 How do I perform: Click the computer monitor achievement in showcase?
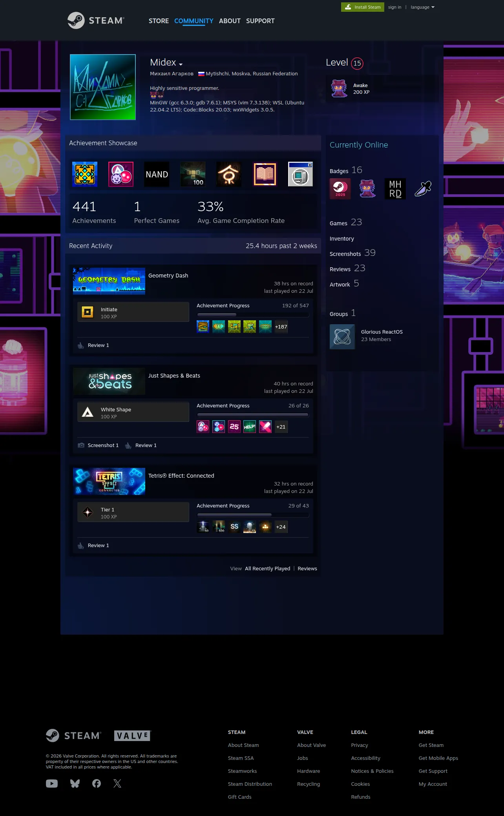(300, 174)
